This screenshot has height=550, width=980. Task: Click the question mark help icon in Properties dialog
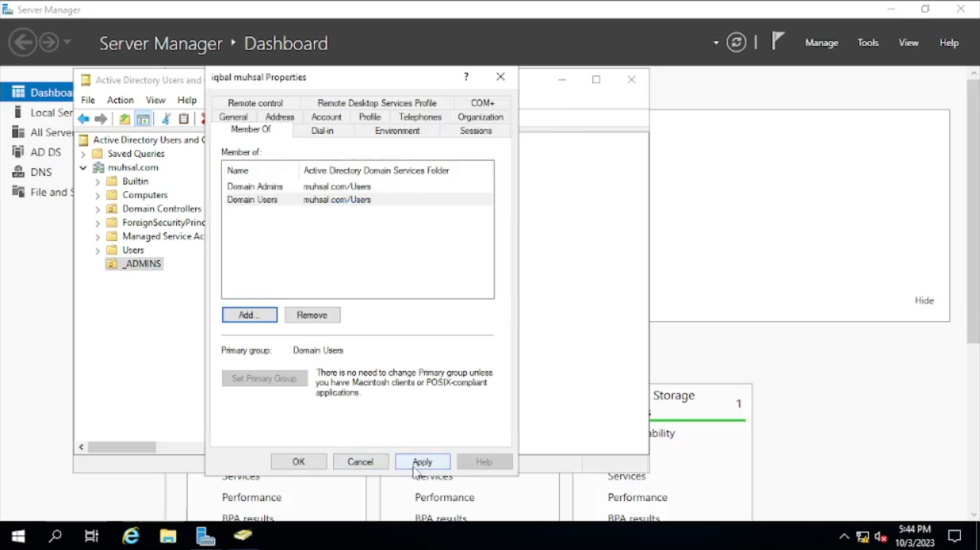pyautogui.click(x=466, y=77)
